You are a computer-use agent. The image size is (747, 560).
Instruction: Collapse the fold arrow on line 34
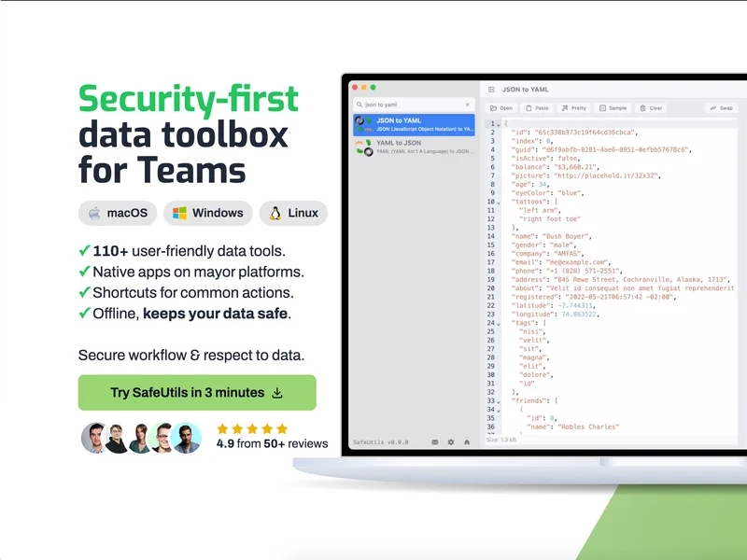[x=499, y=410]
